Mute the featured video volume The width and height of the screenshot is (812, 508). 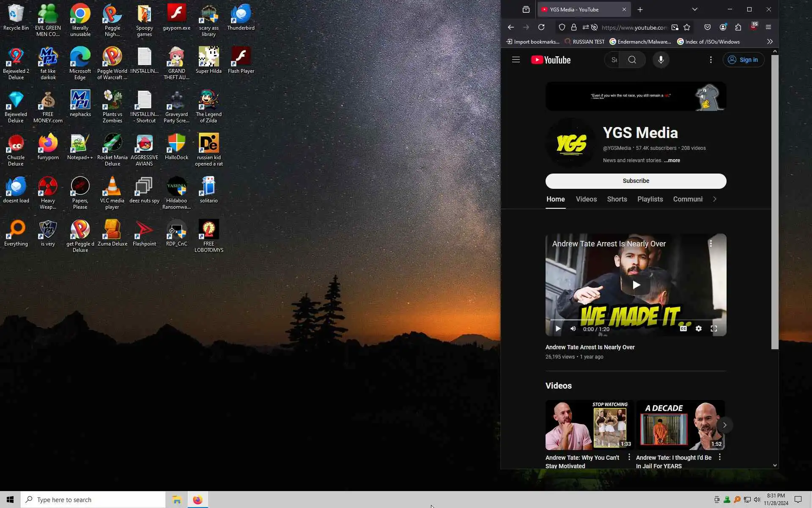tap(573, 329)
